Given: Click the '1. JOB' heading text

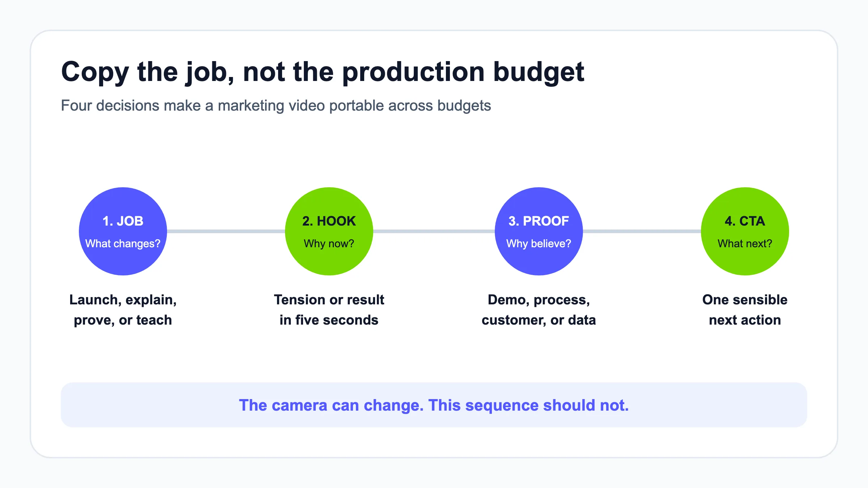Looking at the screenshot, I should [123, 221].
